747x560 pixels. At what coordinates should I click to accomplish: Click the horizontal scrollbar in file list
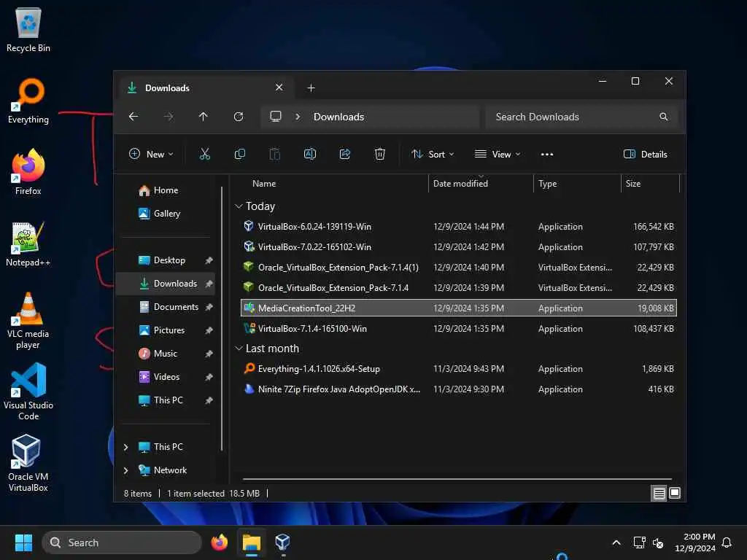pyautogui.click(x=457, y=479)
